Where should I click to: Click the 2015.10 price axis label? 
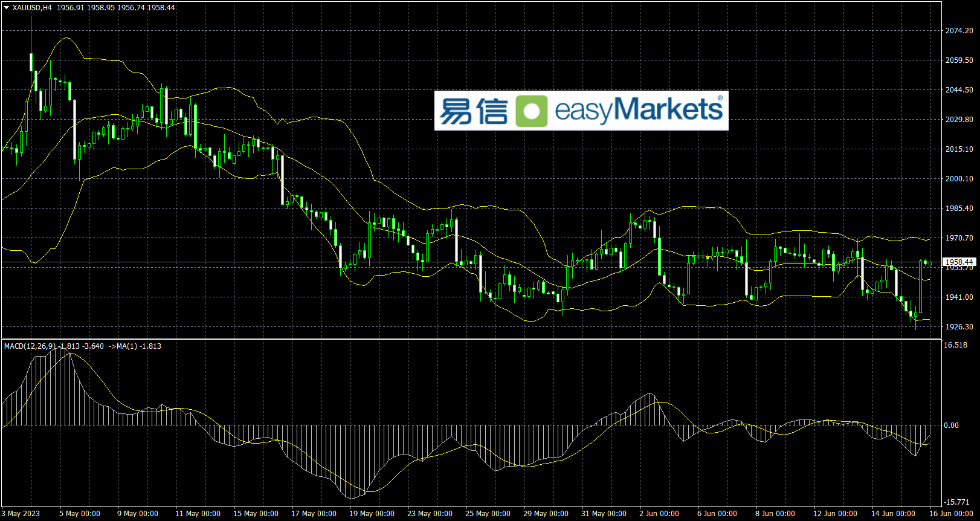tap(959, 149)
